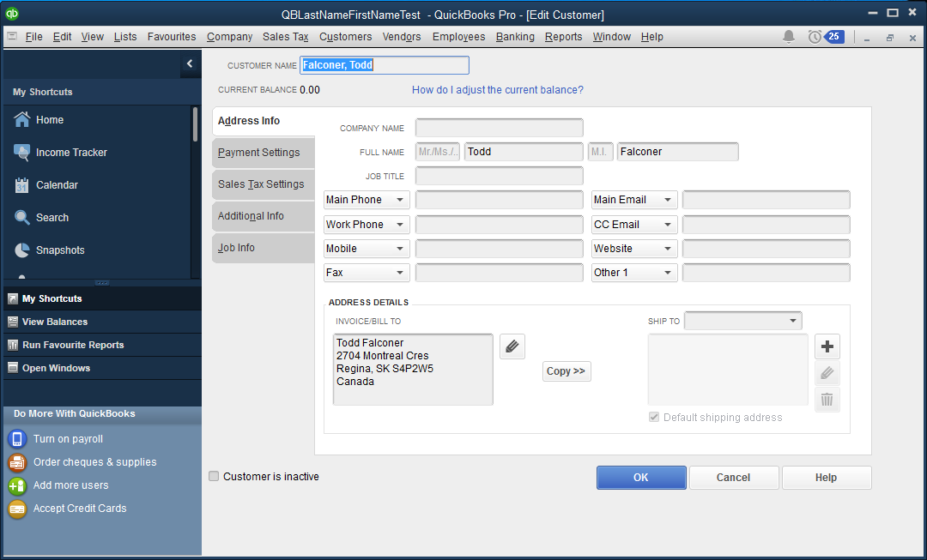Viewport: 927px width, 560px height.
Task: Click the Main Phone number input field
Action: tap(499, 200)
